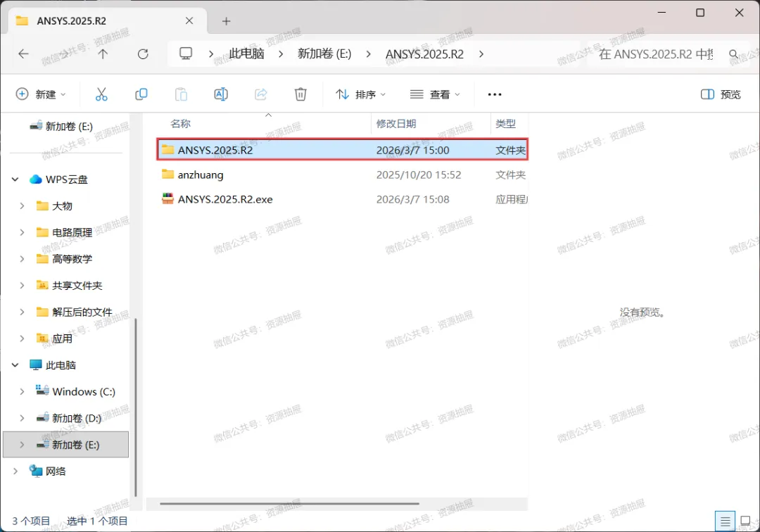Click the horizontal scrollbar of file list
The image size is (760, 532).
[289, 503]
